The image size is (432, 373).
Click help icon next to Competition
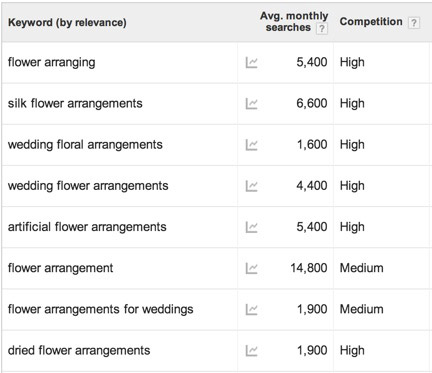click(x=414, y=23)
